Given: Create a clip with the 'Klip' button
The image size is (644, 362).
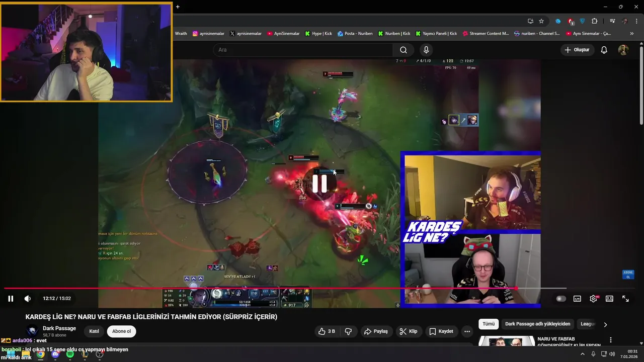Looking at the screenshot, I should tap(408, 331).
